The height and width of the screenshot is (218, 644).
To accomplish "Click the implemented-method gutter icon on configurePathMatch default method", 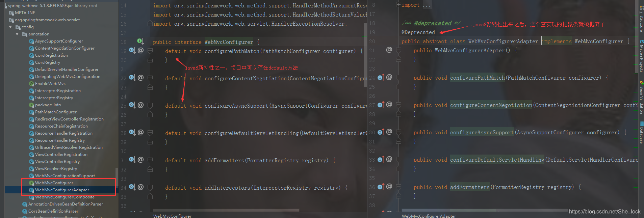I will [x=132, y=50].
